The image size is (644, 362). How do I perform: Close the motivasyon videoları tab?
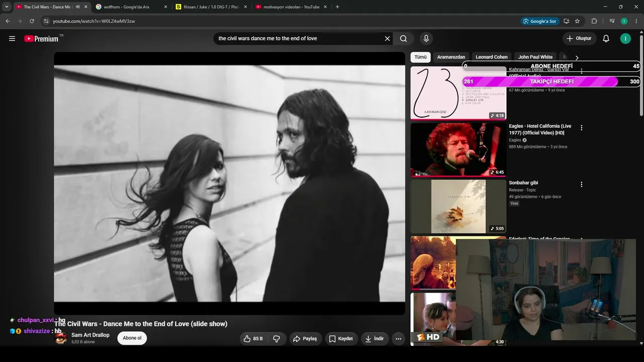click(x=325, y=7)
